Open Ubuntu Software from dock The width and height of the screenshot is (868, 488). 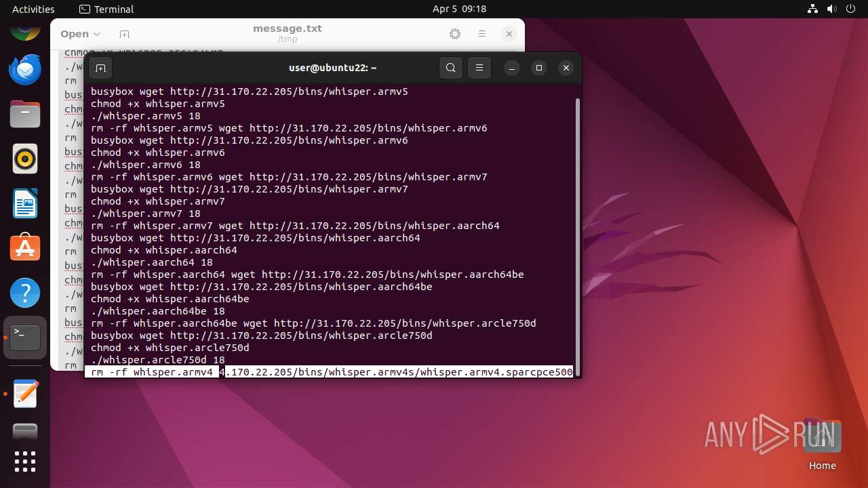click(x=25, y=248)
